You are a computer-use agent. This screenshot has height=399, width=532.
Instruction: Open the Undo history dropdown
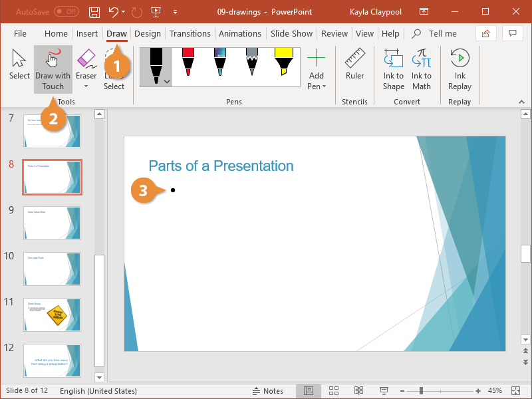[123, 12]
